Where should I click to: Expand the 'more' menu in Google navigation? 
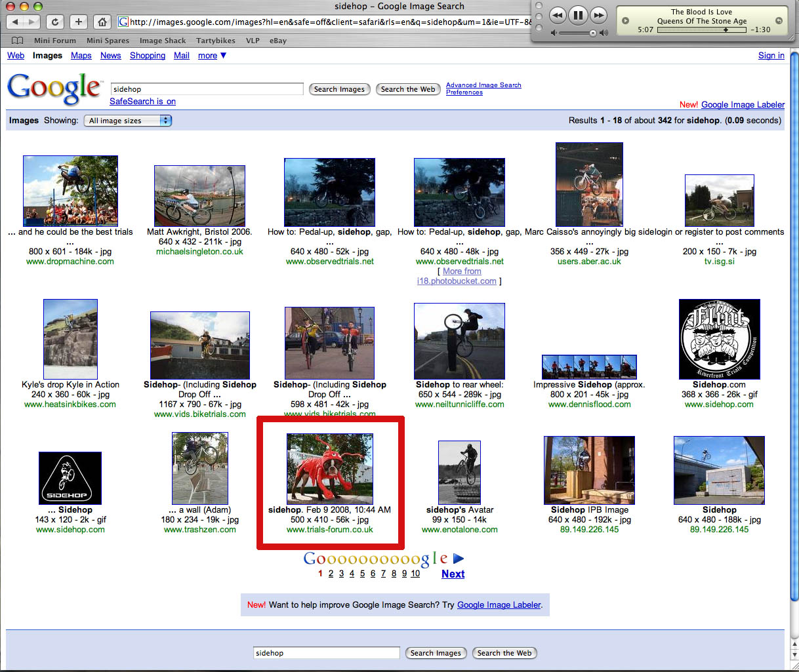tap(212, 56)
